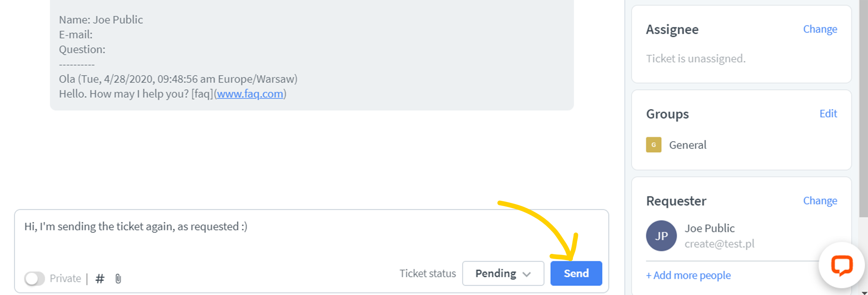Open the Pending ticket status dropdown
868x295 pixels.
[502, 274]
